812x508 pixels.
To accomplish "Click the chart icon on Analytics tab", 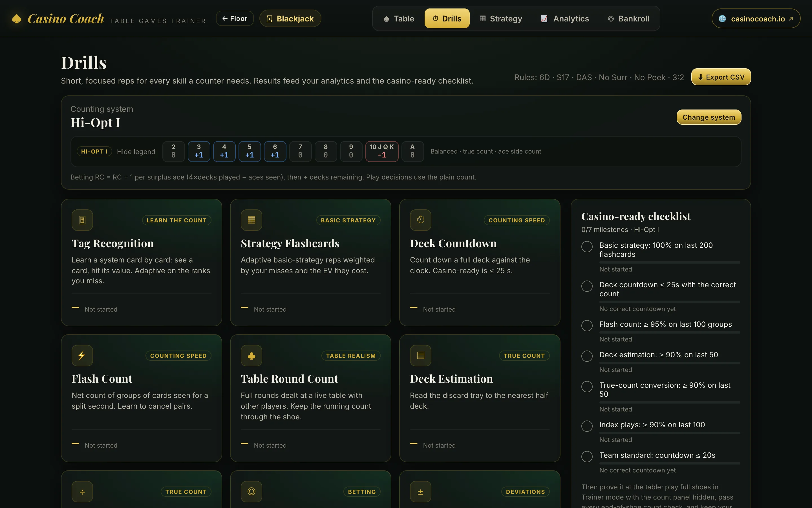I will point(544,19).
